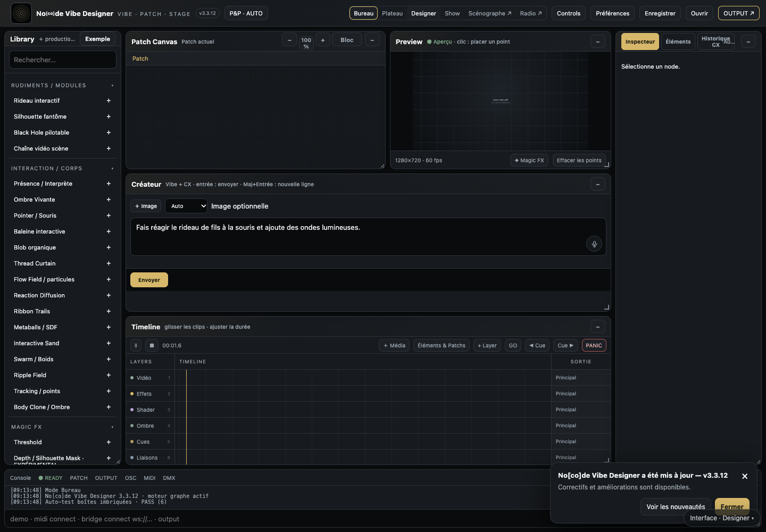Add the Rideau interactif module
This screenshot has height=532, width=766.
(109, 101)
